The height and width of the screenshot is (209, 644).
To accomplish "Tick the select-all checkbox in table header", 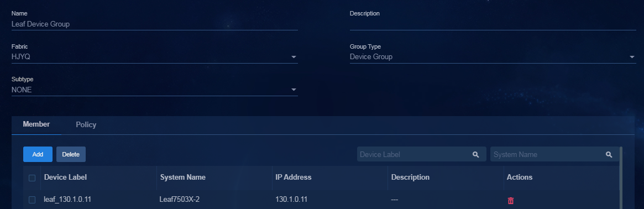I will pos(32,178).
